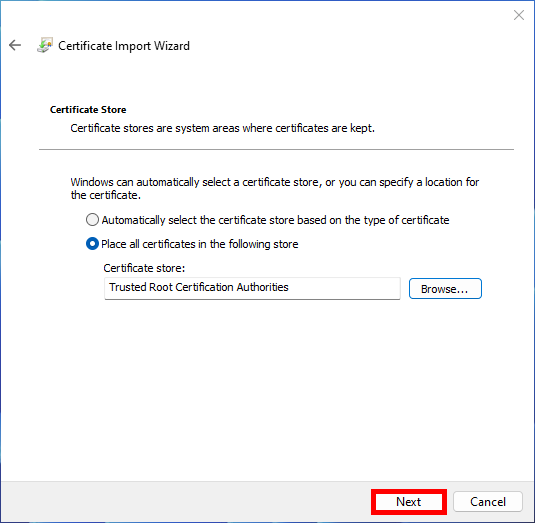Click the 'Certificate stores are system areas' description
This screenshot has width=535, height=523.
click(x=222, y=128)
